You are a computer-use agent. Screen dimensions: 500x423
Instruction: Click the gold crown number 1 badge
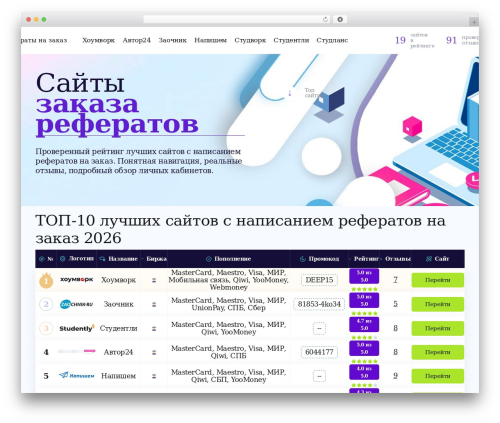tap(46, 280)
